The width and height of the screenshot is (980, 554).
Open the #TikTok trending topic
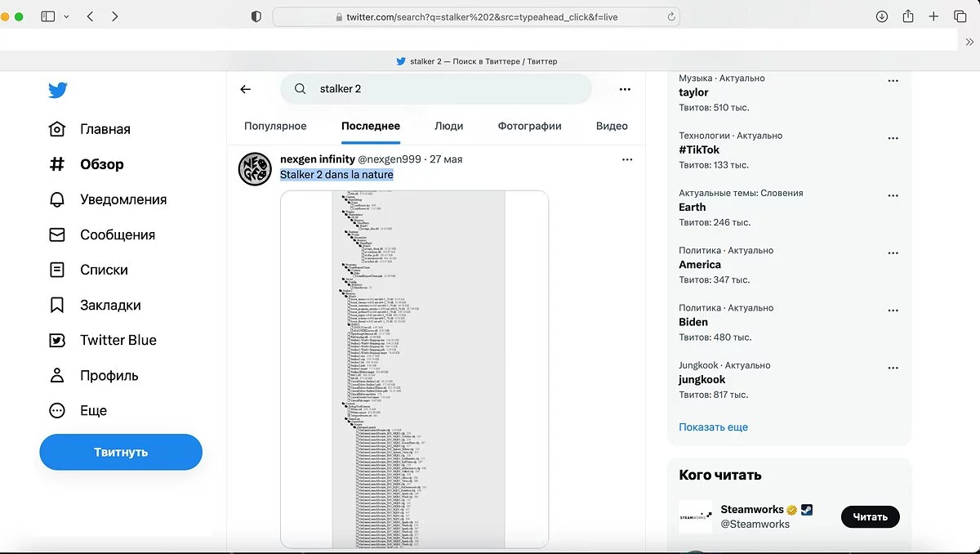(699, 150)
